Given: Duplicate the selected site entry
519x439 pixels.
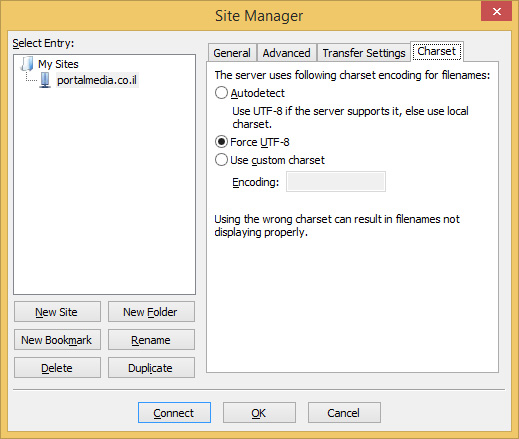Looking at the screenshot, I should coord(151,368).
